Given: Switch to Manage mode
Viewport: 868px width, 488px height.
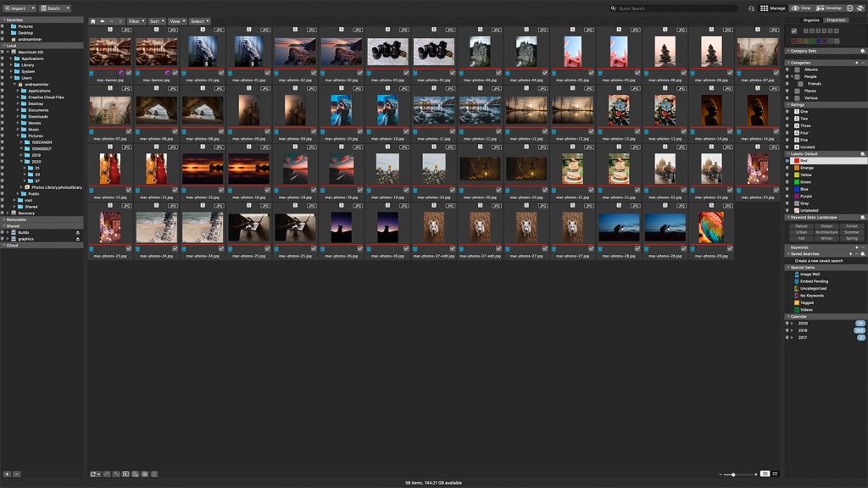Looking at the screenshot, I should click(x=773, y=7).
